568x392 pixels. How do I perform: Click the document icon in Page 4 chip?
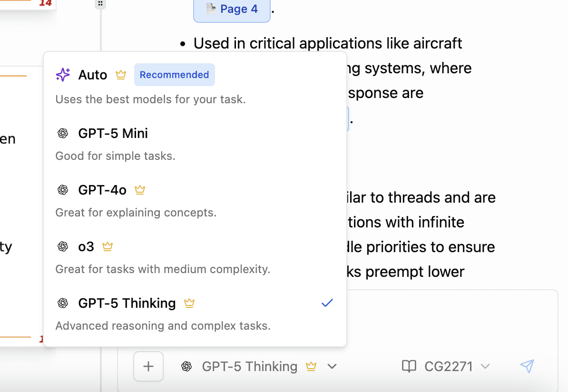coord(211,8)
